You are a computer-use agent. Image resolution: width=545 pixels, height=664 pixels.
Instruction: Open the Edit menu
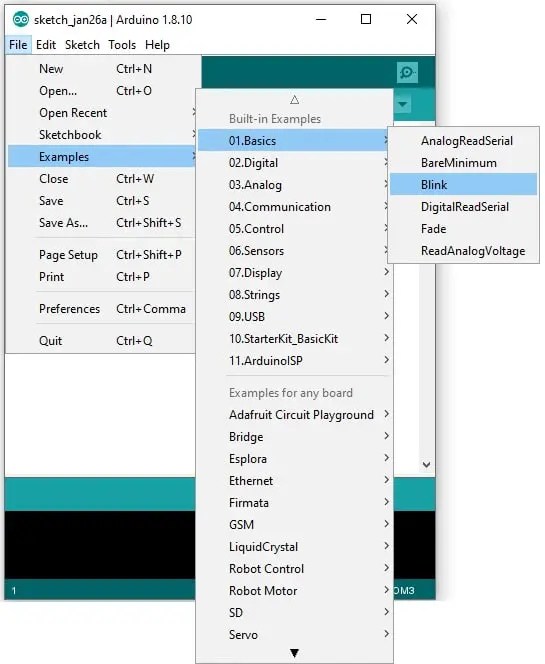(46, 44)
